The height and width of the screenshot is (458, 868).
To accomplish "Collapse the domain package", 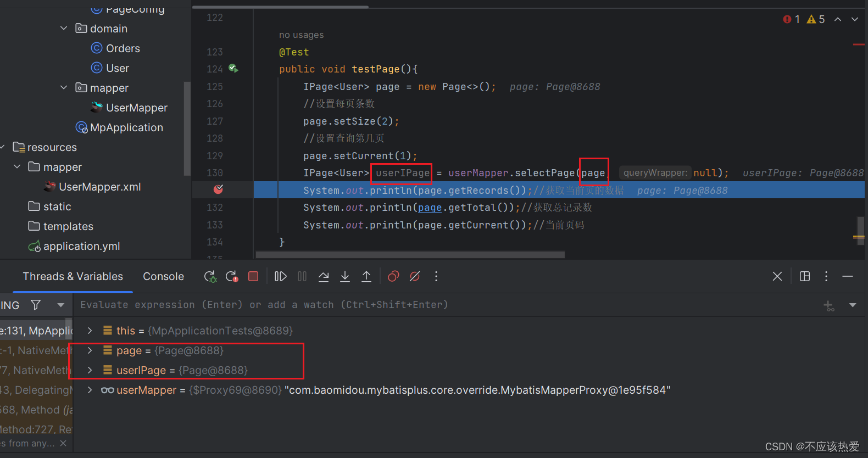I will pyautogui.click(x=64, y=28).
